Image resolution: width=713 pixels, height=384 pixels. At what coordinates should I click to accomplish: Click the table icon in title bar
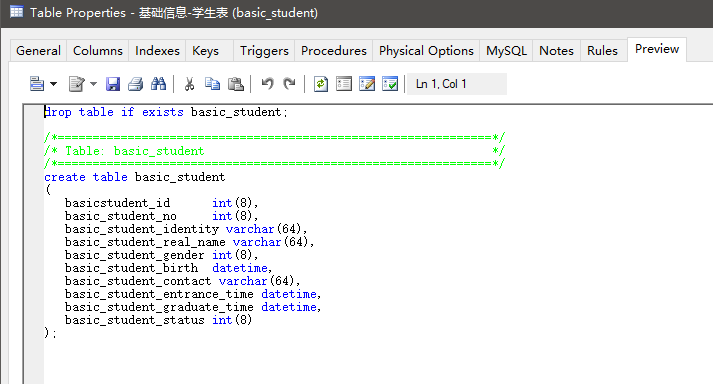pos(16,11)
